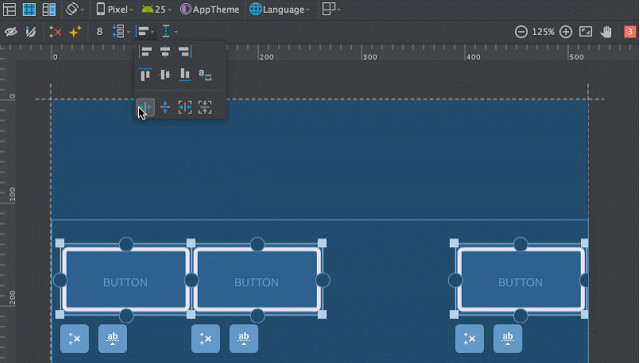Zoom in with the plus icon
Screen dimensions: 640x363
click(x=565, y=31)
